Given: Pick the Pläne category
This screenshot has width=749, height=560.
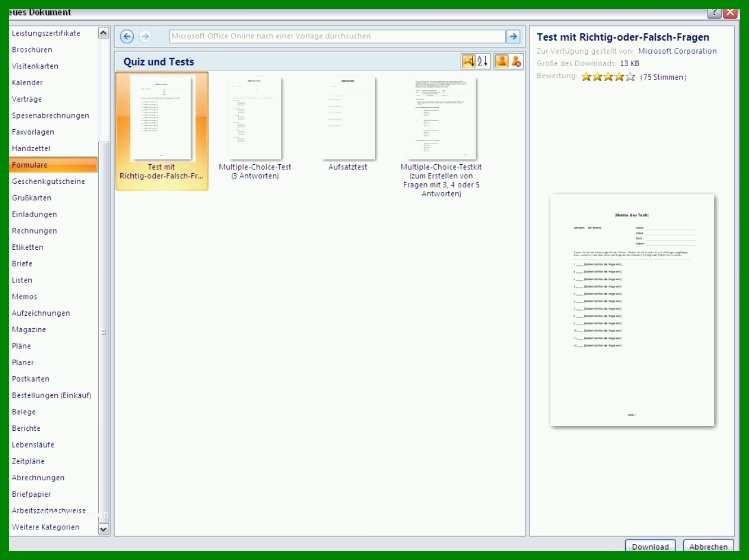Looking at the screenshot, I should [21, 346].
